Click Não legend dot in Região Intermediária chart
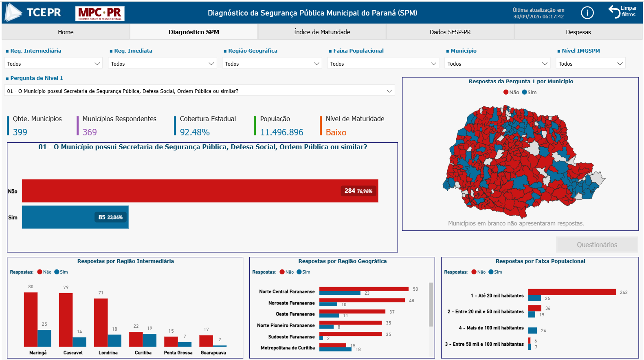 pos(40,272)
